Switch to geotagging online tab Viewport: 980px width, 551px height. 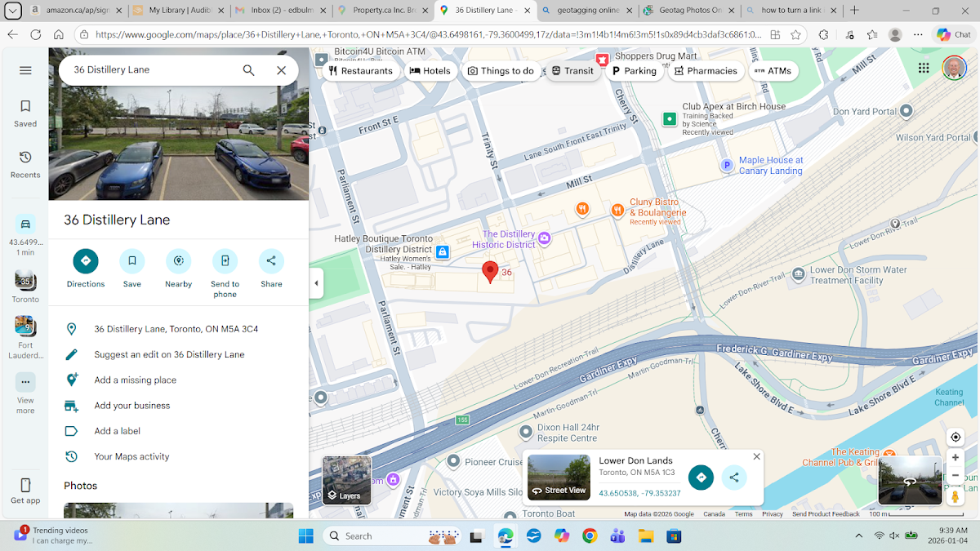[586, 11]
